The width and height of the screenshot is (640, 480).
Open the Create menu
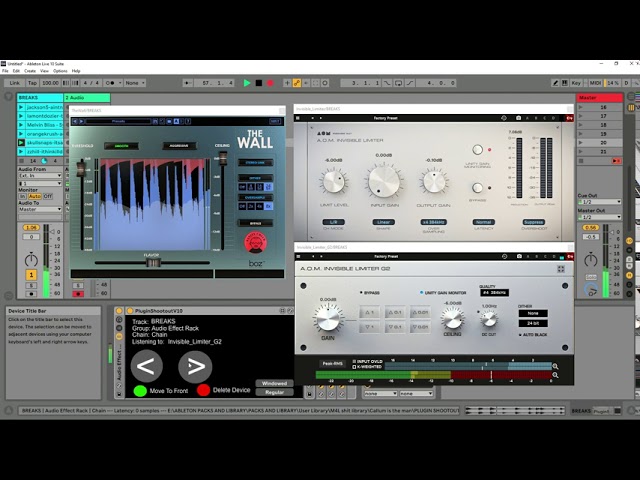click(30, 71)
